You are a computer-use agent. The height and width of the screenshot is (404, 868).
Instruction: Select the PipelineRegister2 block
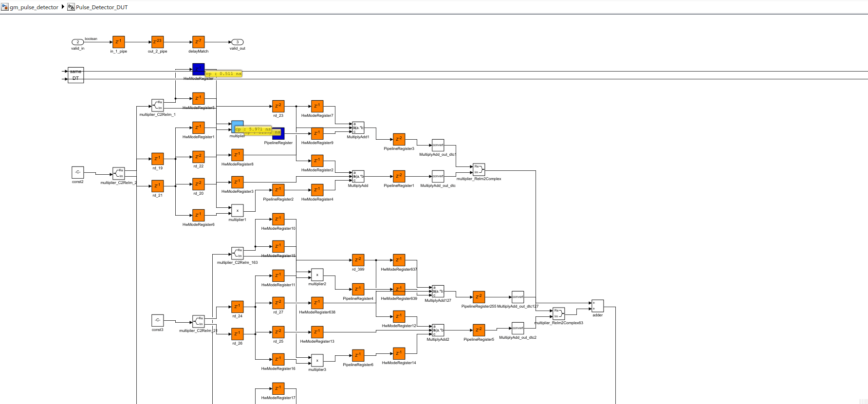[x=278, y=190]
